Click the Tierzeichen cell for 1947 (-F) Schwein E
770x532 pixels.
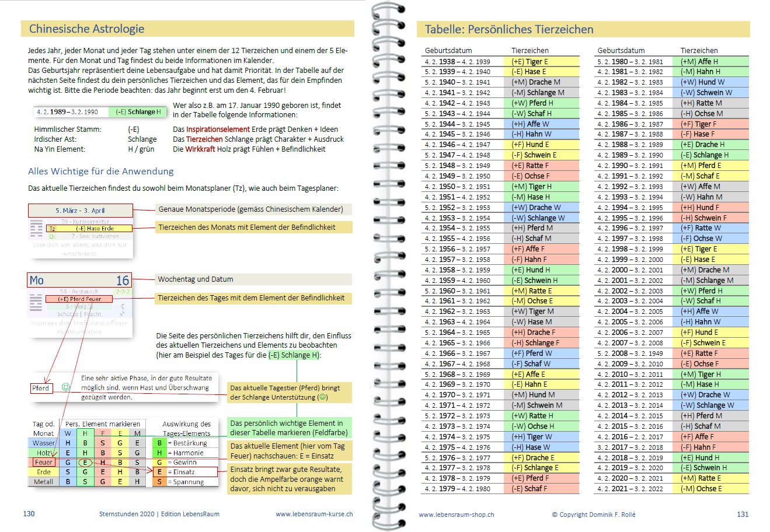[x=541, y=155]
